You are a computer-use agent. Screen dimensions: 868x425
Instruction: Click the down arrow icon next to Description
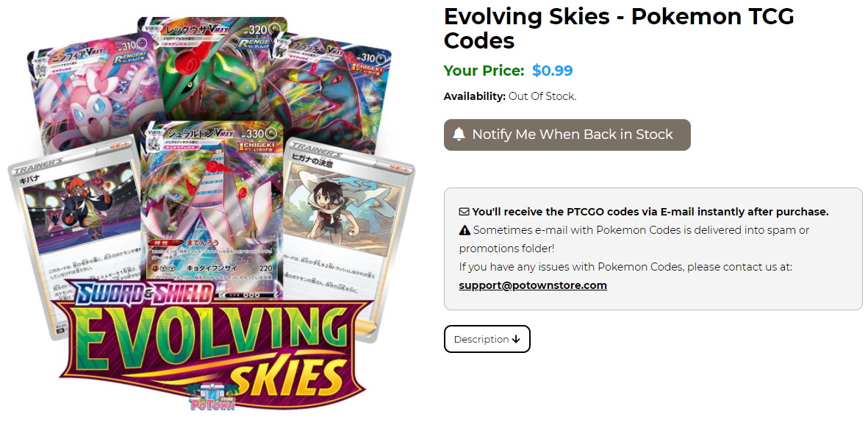coord(516,339)
